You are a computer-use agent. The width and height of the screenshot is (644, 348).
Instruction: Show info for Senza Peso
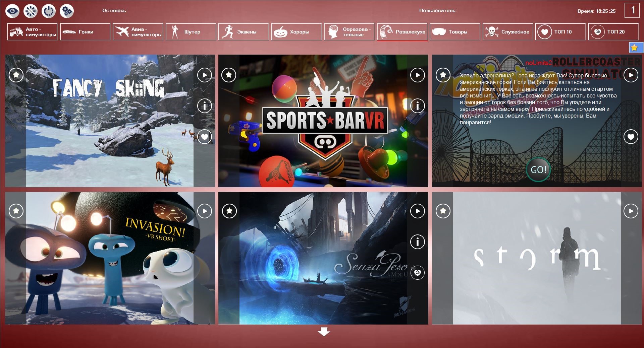tap(418, 242)
